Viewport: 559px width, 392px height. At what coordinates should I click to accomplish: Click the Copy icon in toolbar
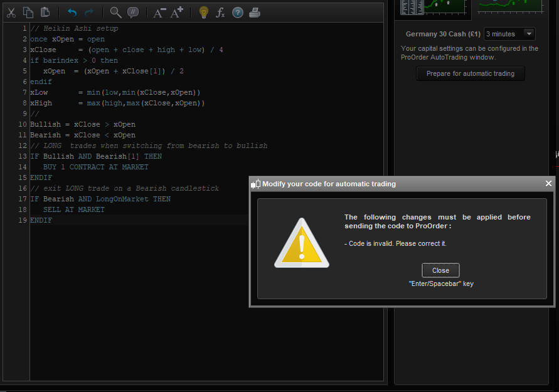(28, 13)
